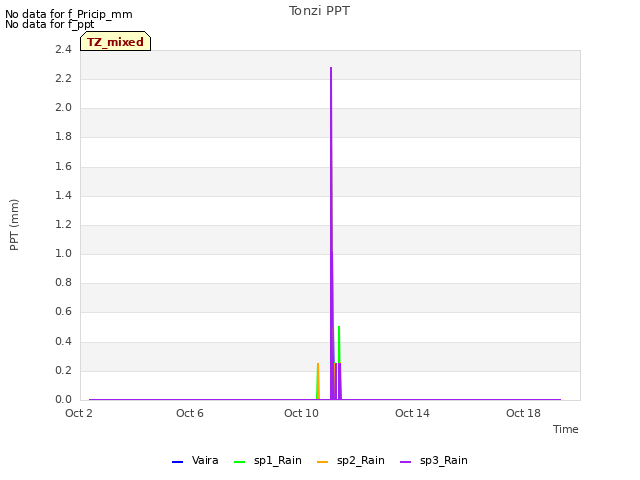
Task: Click the blue Vaira legend color marker
Action: point(178,462)
